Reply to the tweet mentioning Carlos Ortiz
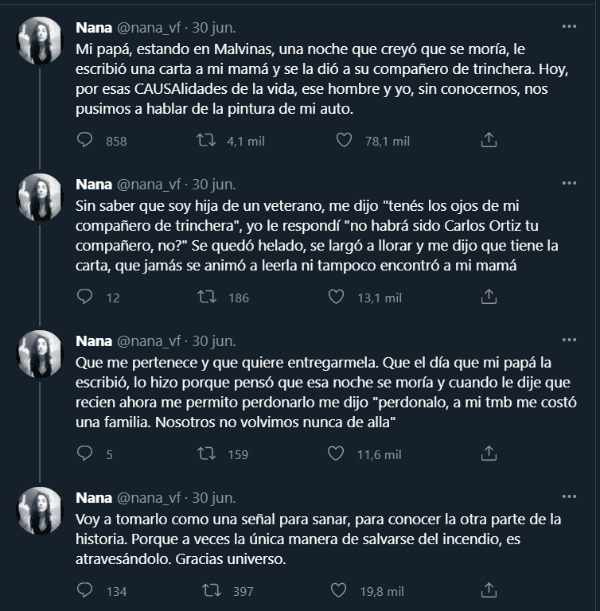The width and height of the screenshot is (600, 611). (86, 297)
